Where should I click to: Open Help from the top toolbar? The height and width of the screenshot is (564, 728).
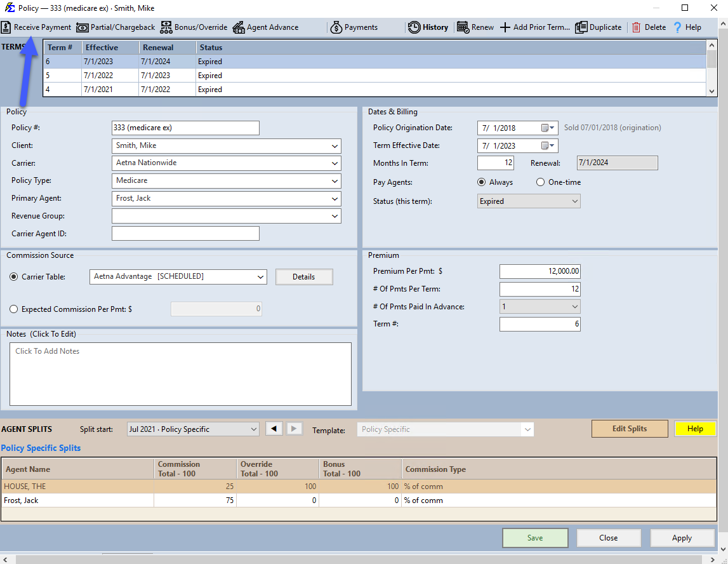click(687, 27)
